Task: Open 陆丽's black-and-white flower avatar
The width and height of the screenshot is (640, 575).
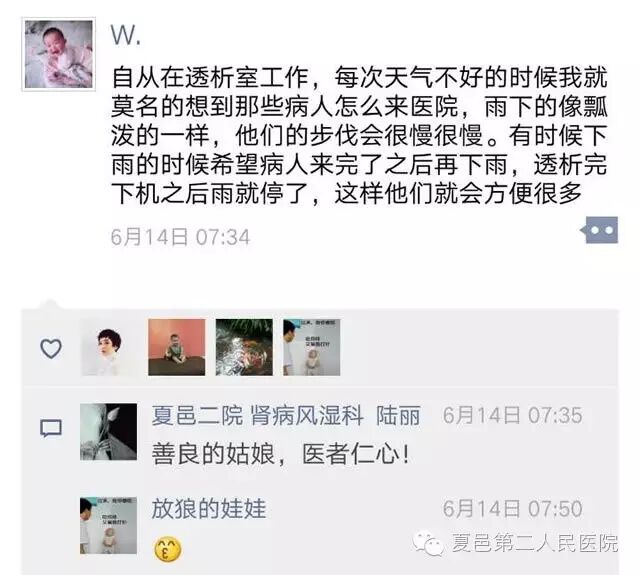Action: click(109, 432)
